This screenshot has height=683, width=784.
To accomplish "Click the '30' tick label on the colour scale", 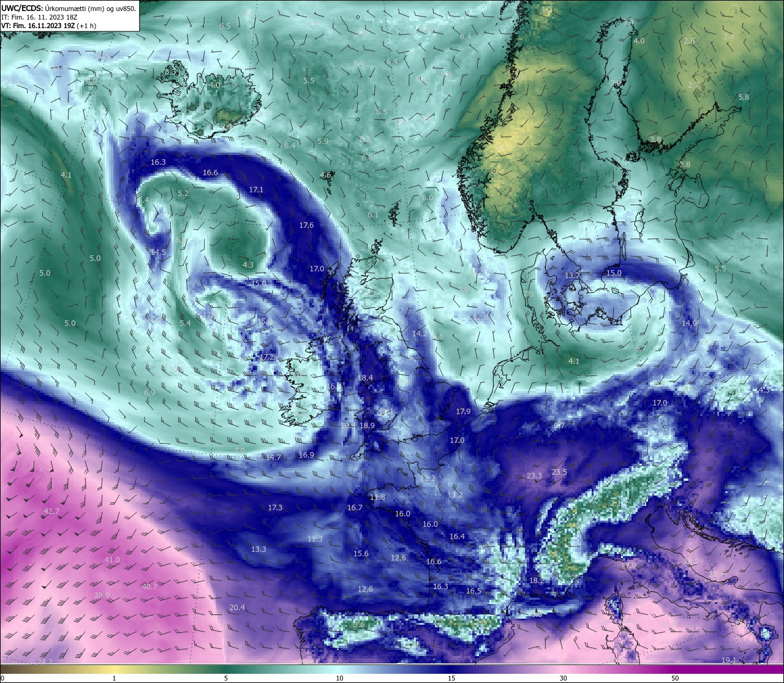I will tap(563, 678).
